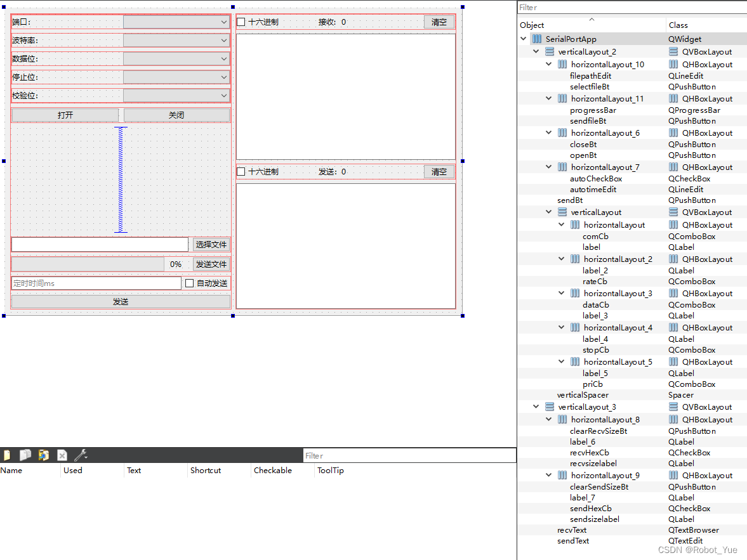747x560 pixels.
Task: Click the 关闭 button
Action: pos(176,115)
